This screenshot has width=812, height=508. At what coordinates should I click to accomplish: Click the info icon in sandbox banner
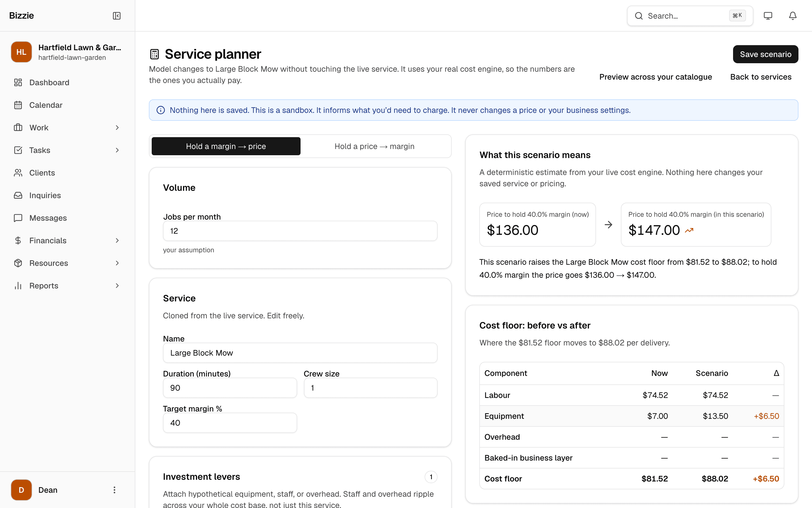click(161, 110)
